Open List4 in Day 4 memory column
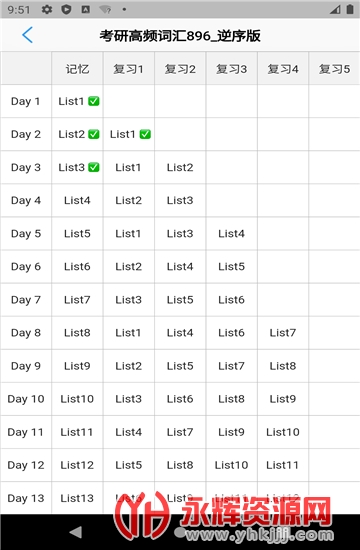 coord(77,200)
